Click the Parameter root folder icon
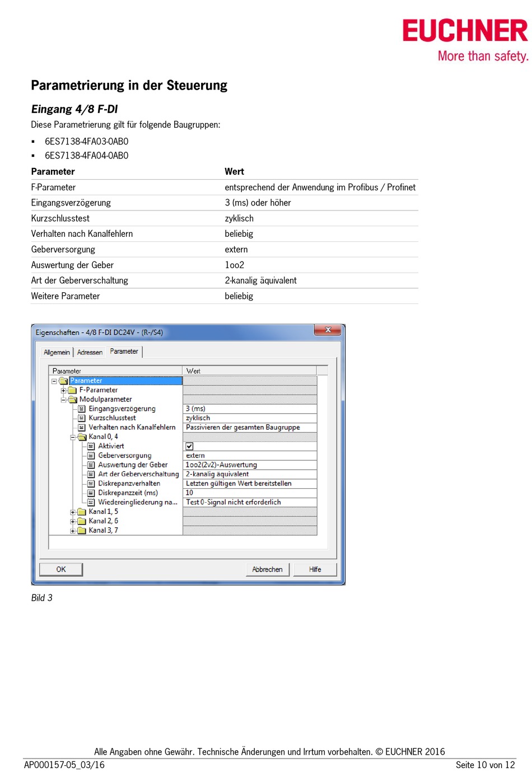This screenshot has width=532, height=772. pyautogui.click(x=63, y=381)
